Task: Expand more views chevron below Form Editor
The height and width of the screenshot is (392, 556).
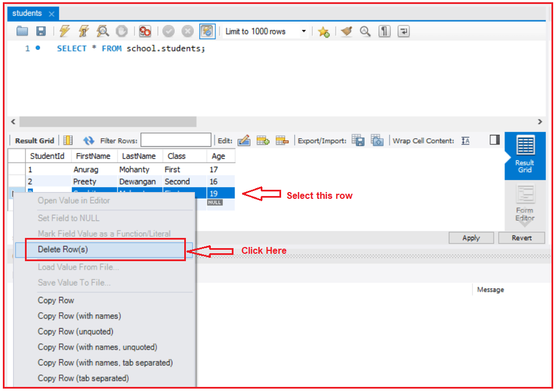Action: coord(525,222)
